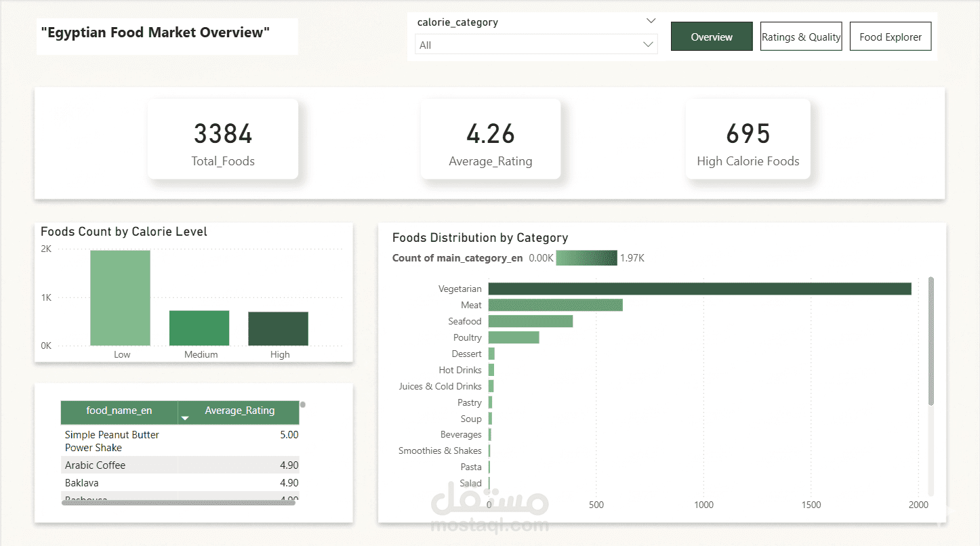The image size is (980, 546).
Task: Click the Vegetarian category bar
Action: point(699,289)
